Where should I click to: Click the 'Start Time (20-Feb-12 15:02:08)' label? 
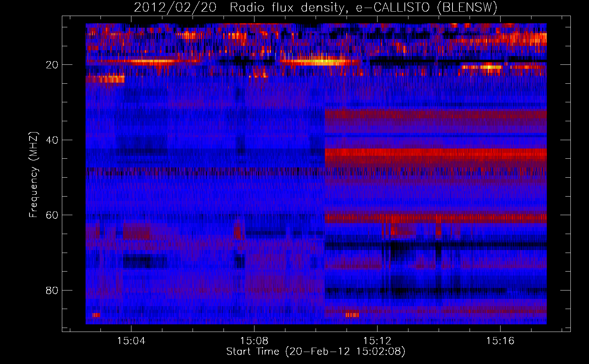pyautogui.click(x=316, y=352)
